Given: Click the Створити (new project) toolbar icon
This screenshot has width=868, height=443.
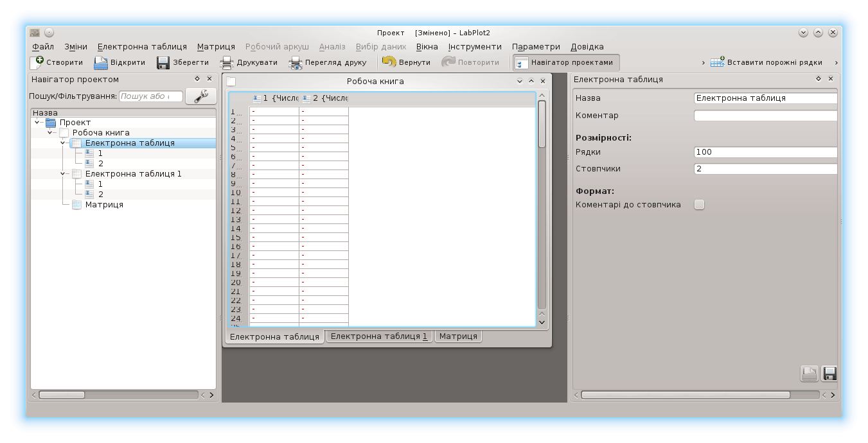Looking at the screenshot, I should pos(37,62).
